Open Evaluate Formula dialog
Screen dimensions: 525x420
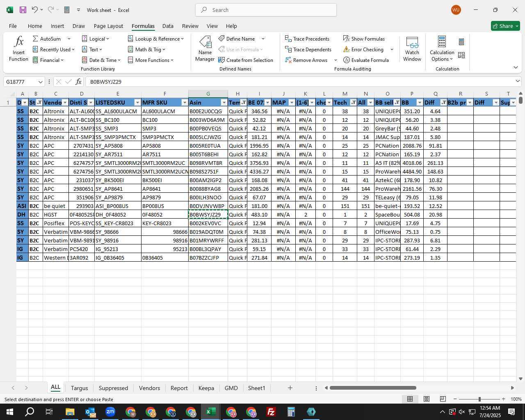(x=366, y=60)
